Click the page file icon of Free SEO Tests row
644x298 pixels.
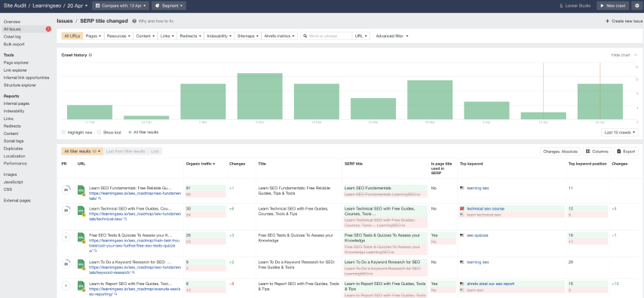[x=81, y=238]
